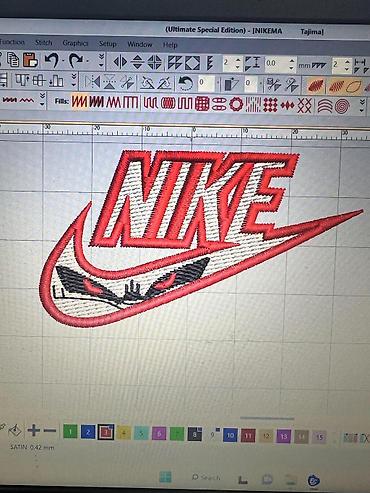Expand the standard toolbar overflow chevron
Screen dimensions: 370x493
click(x=101, y=61)
